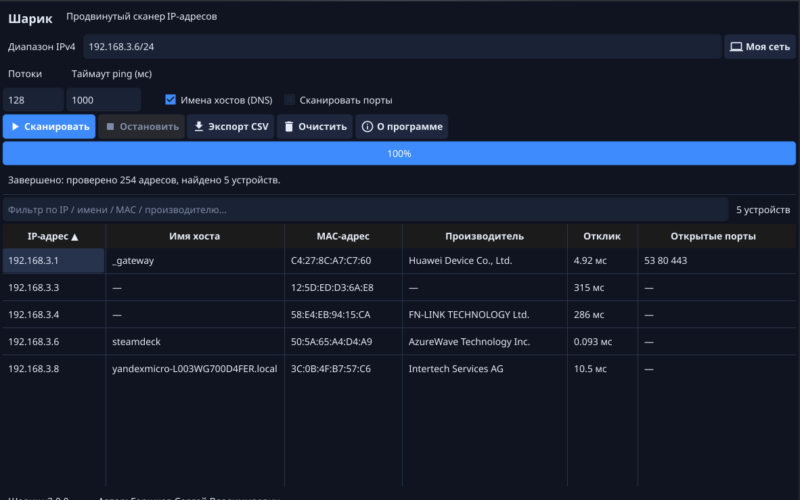Click the Шарик application title
This screenshot has height=500, width=800.
tap(30, 19)
